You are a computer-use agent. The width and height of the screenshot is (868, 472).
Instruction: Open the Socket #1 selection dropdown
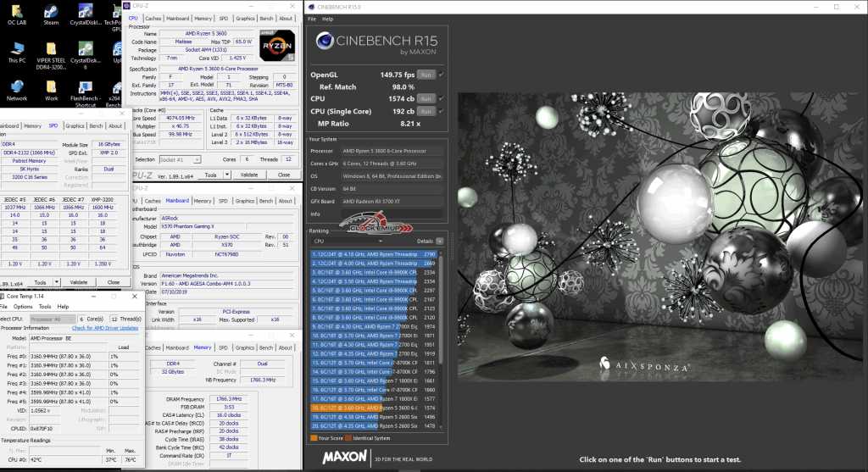pos(180,159)
